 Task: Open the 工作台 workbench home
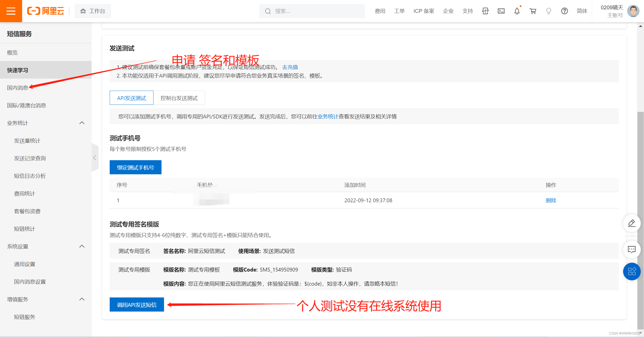pyautogui.click(x=93, y=11)
